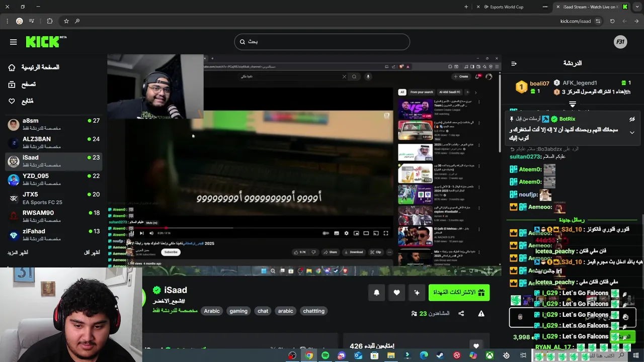Open JTX5 channel in sidebar
Screen dimensions: 644x362
54,198
